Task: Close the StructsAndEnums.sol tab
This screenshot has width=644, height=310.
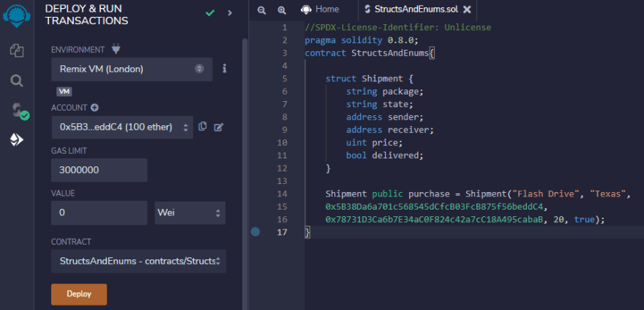Action: pos(467,10)
